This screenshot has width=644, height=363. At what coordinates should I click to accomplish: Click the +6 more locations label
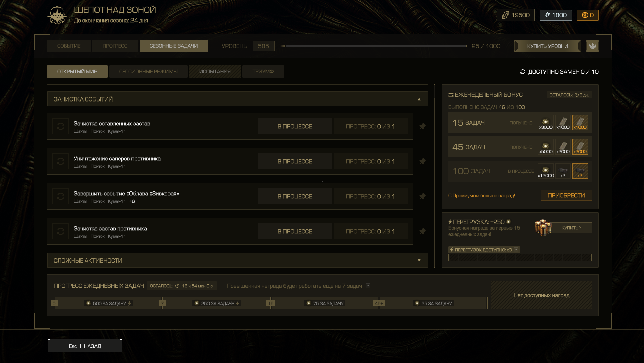click(132, 201)
